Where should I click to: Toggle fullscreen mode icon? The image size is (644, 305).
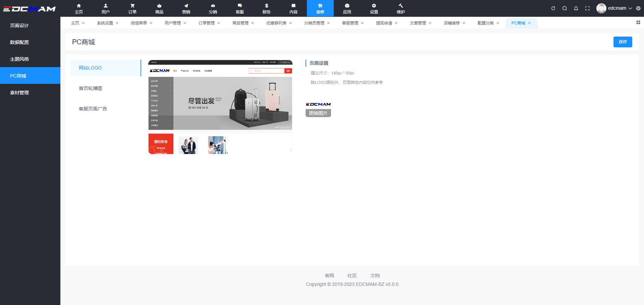tap(587, 8)
